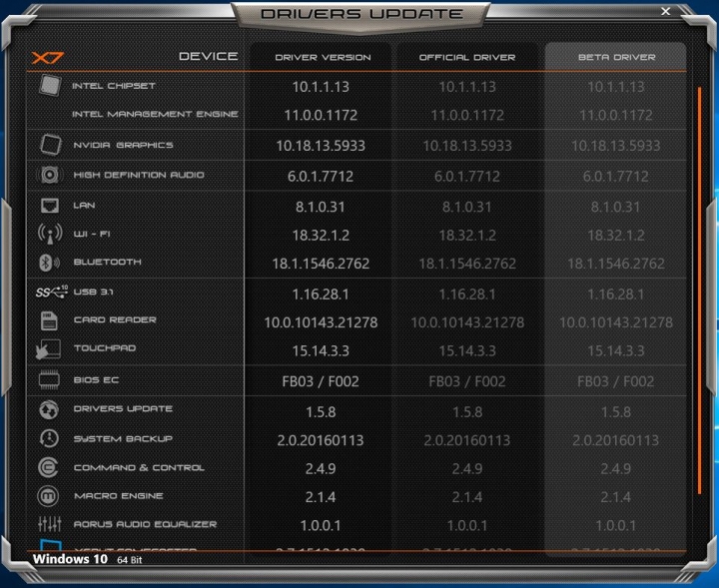Click the Aorus Audio Equalizer sliders icon
The width and height of the screenshot is (719, 588).
pos(50,523)
